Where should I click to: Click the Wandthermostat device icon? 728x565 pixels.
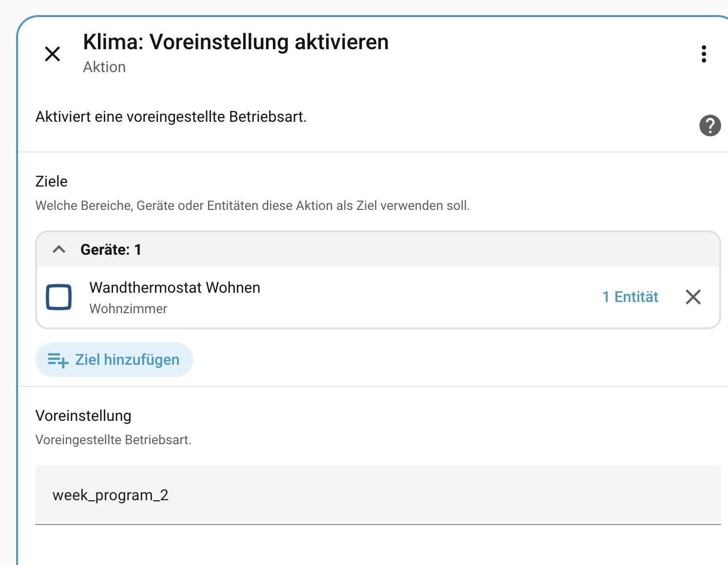[x=59, y=297]
